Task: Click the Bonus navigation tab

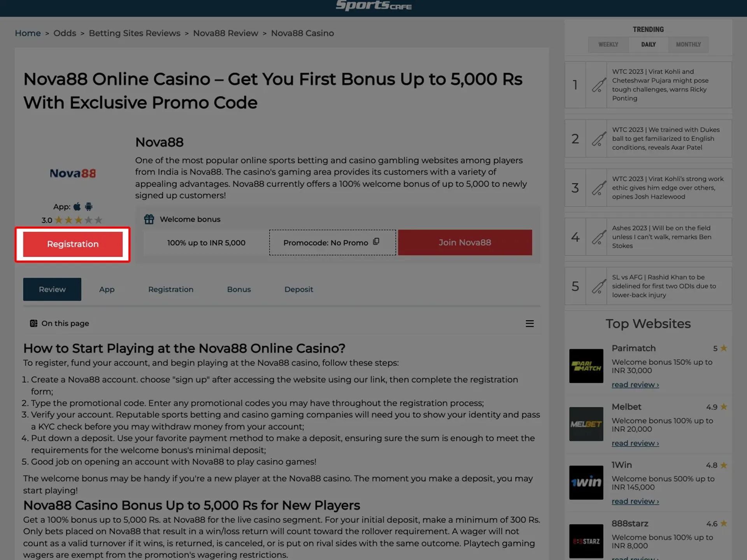Action: pyautogui.click(x=239, y=289)
